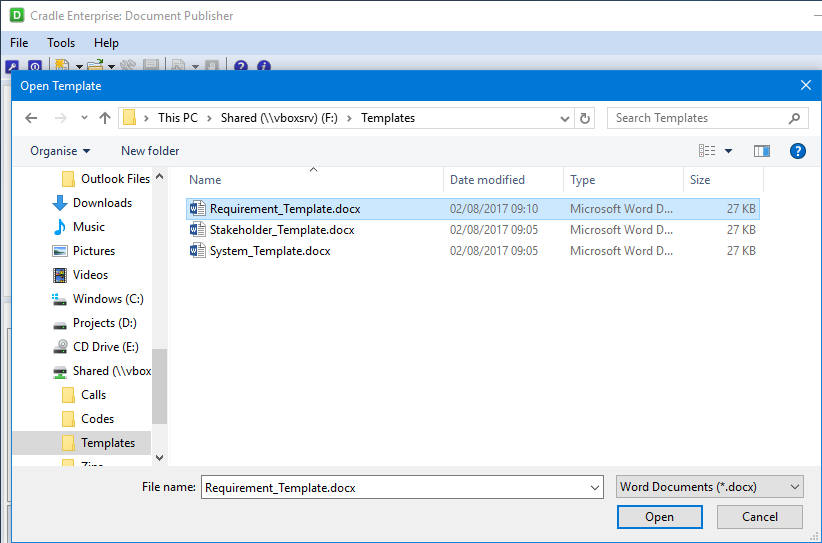Select CD Drive (E:)
822x543 pixels.
pyautogui.click(x=96, y=347)
